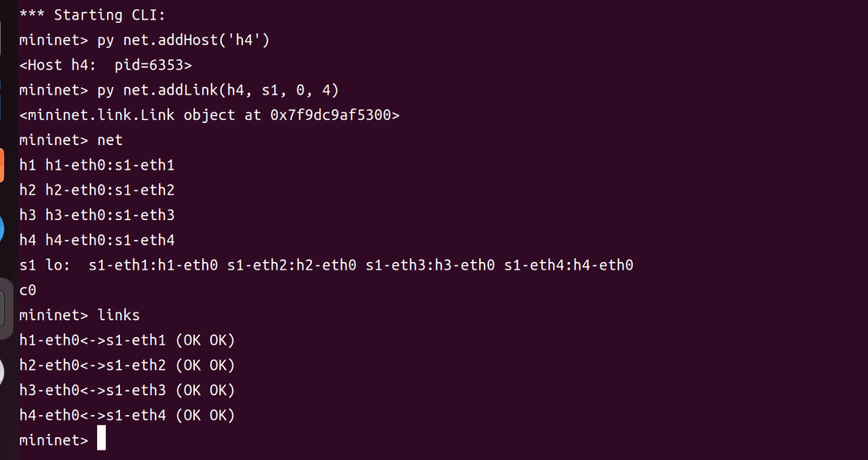This screenshot has height=460, width=868.
Task: Click the "net" command after the mininet prompt
Action: pos(110,140)
